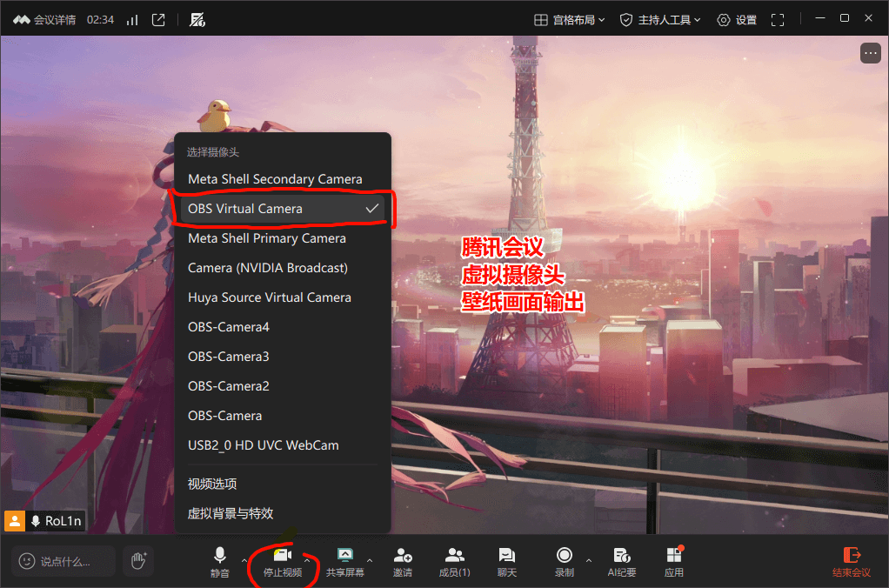889x588 pixels.
Task: Click the RoL1n participant name tag
Action: (57, 520)
